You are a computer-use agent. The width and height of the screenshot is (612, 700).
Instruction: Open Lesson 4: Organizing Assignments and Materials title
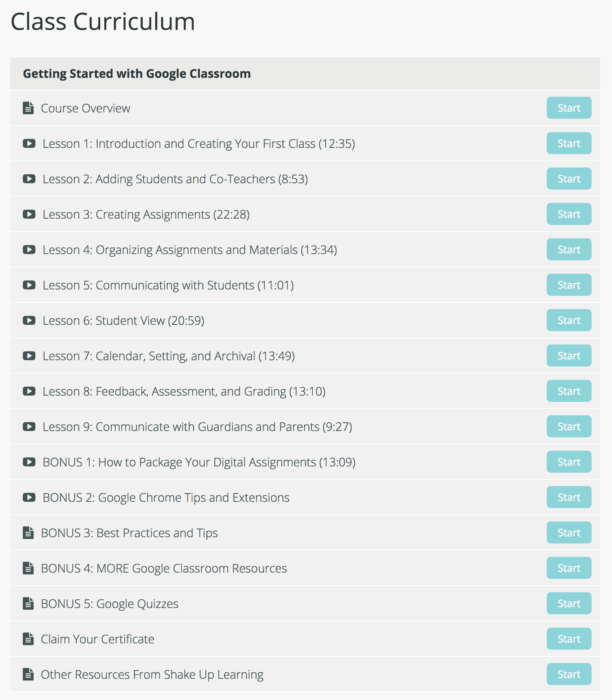coord(190,250)
